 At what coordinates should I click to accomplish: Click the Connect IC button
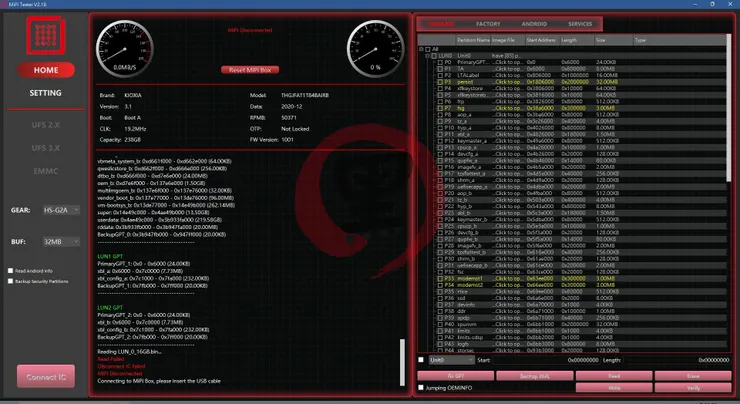click(x=46, y=377)
